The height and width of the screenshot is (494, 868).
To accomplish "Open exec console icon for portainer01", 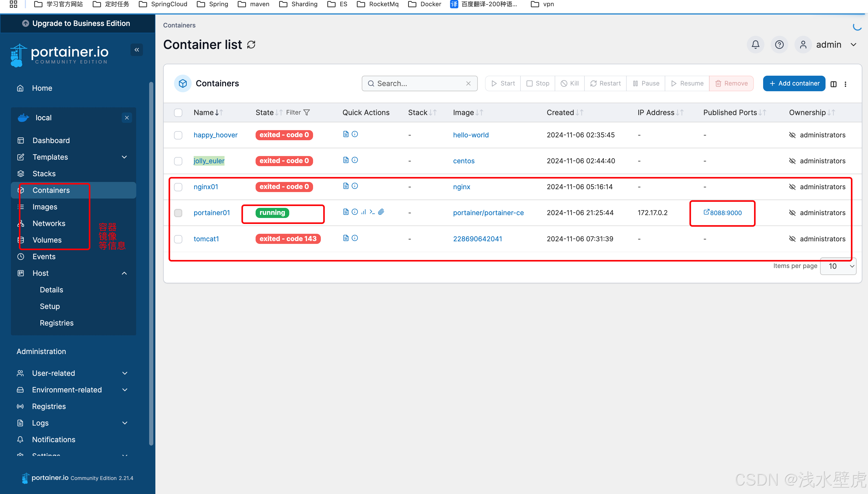I will [x=372, y=212].
